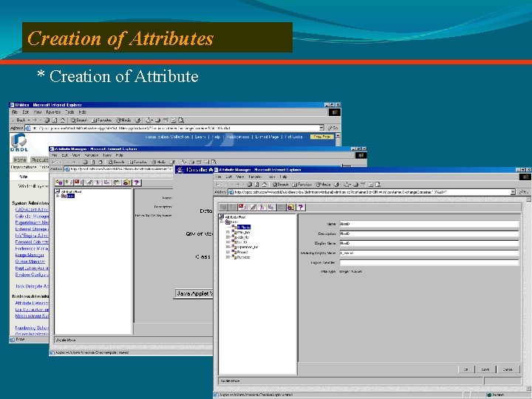Click the pencil edit icon in front Attribute Manager toolbar
The image size is (532, 399).
[253, 207]
